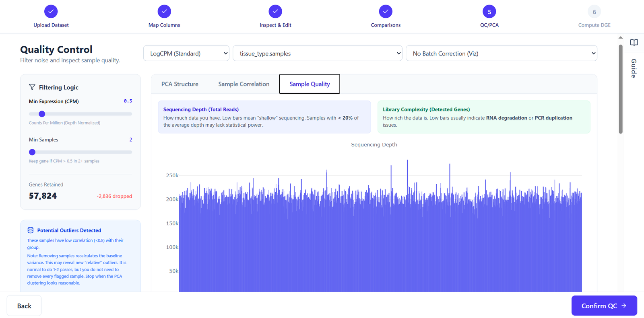The width and height of the screenshot is (644, 318).
Task: Switch to the PCA Structure tab
Action: coord(180,84)
